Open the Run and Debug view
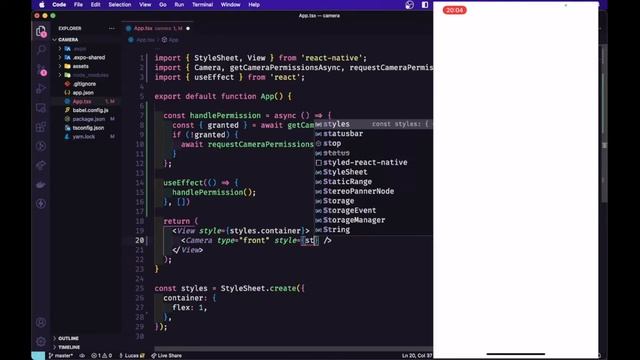The image size is (640, 360). [41, 89]
